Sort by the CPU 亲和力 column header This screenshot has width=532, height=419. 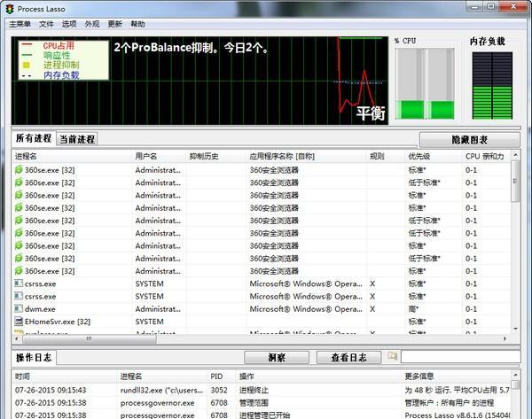click(x=484, y=156)
